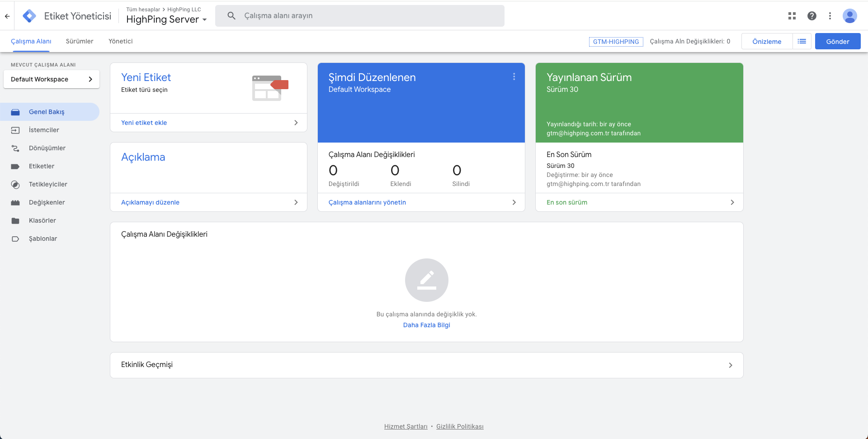Browse the Şablonlar gallery
Viewport: 868px width, 439px height.
(43, 239)
